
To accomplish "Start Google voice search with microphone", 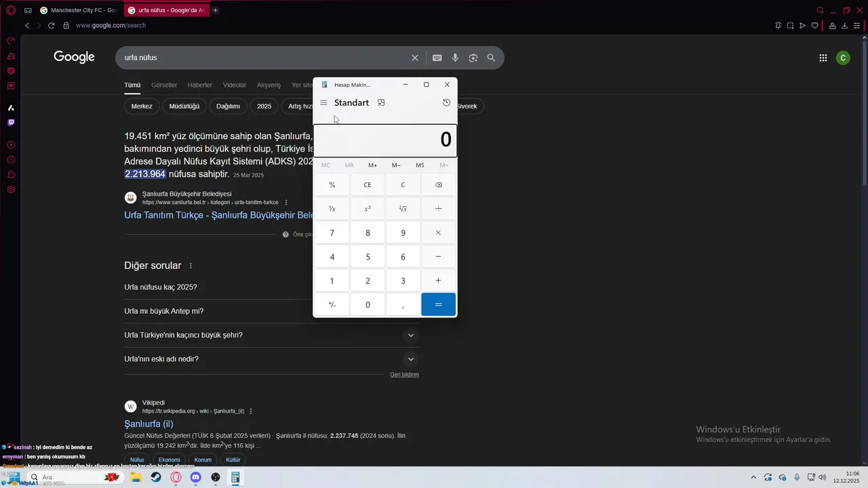I will [x=456, y=58].
